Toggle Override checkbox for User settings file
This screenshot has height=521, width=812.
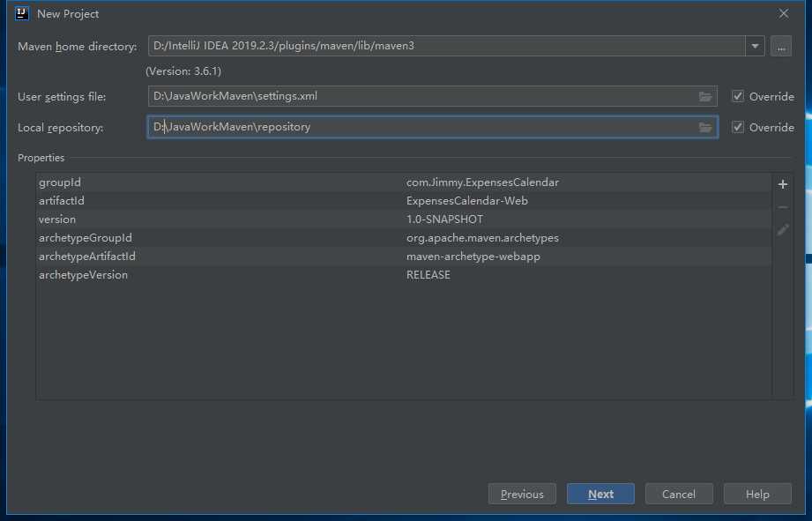[737, 96]
